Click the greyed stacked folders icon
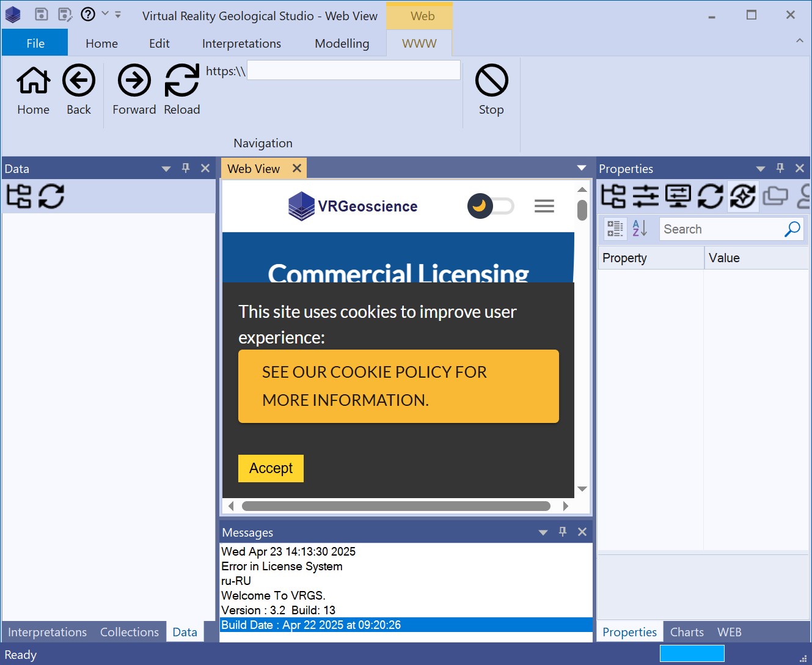 click(x=775, y=196)
